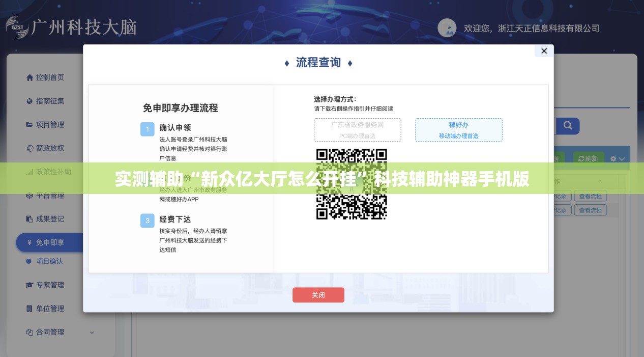Image resolution: width=644 pixels, height=357 pixels.
Task: Click the QR code image
Action: [352, 184]
